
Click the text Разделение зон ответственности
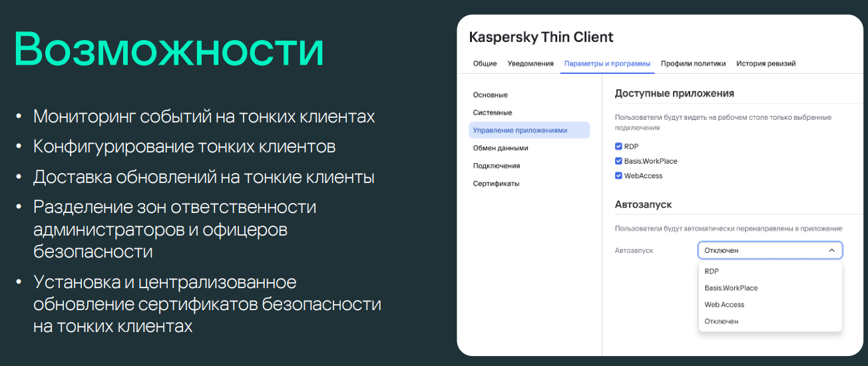(x=174, y=207)
